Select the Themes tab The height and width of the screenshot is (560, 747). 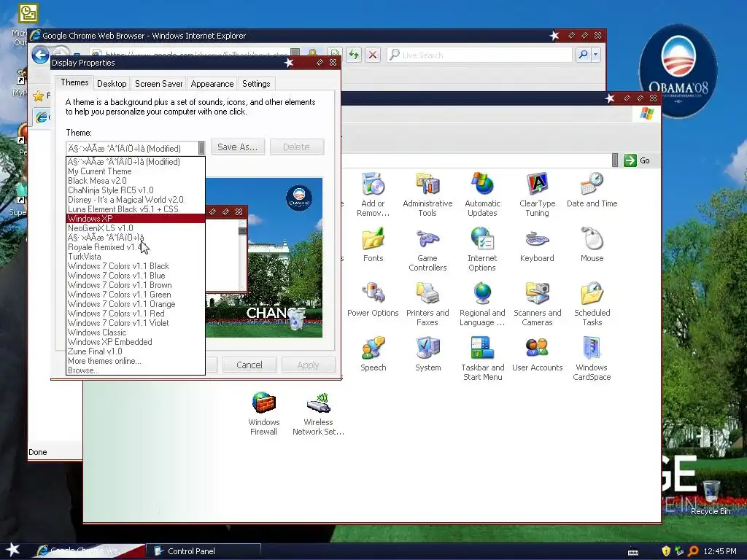coord(74,82)
